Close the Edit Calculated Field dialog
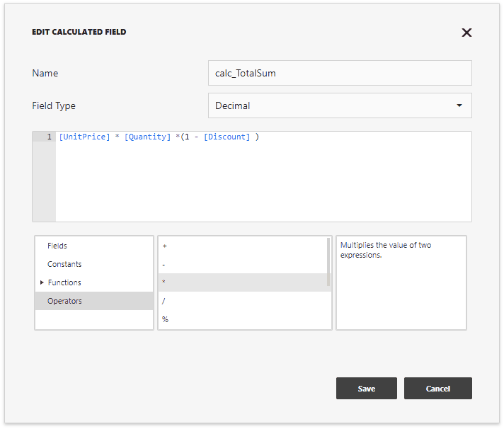The image size is (504, 429). pyautogui.click(x=466, y=33)
